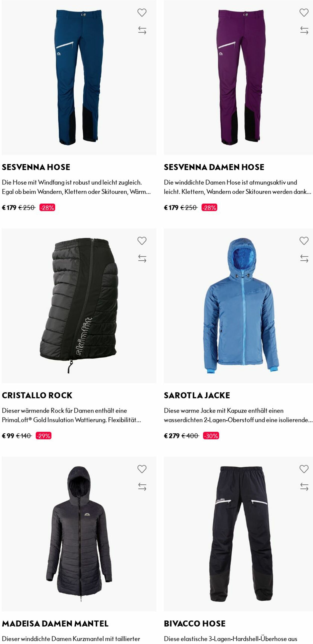Image resolution: width=313 pixels, height=644 pixels.
Task: Open the Sarotla Jacke title link
Action: 197,395
